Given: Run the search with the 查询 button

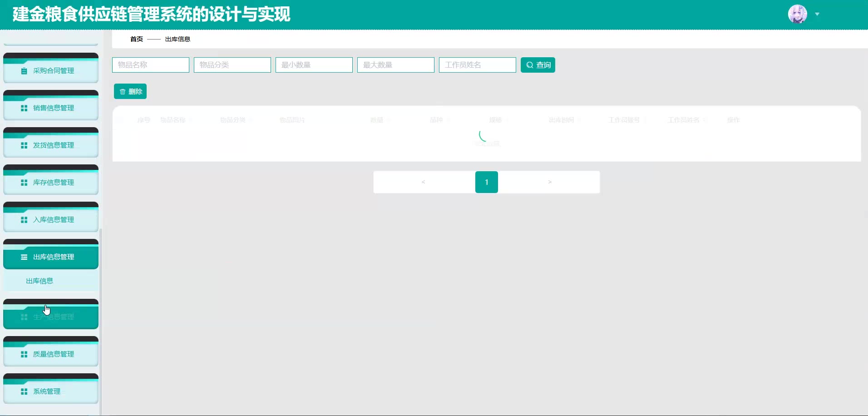Looking at the screenshot, I should tap(538, 65).
